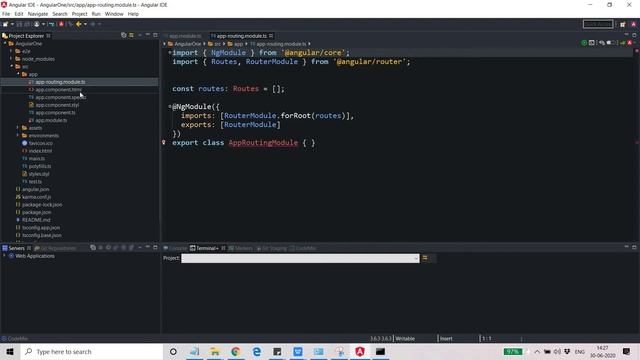Collapse the import block fold marker
This screenshot has width=640, height=360.
pos(169,52)
